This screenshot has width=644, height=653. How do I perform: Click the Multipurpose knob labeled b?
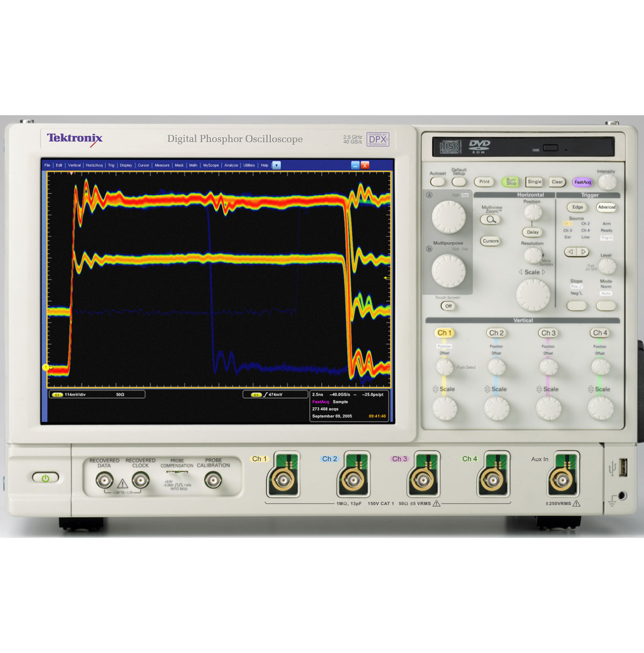448,271
